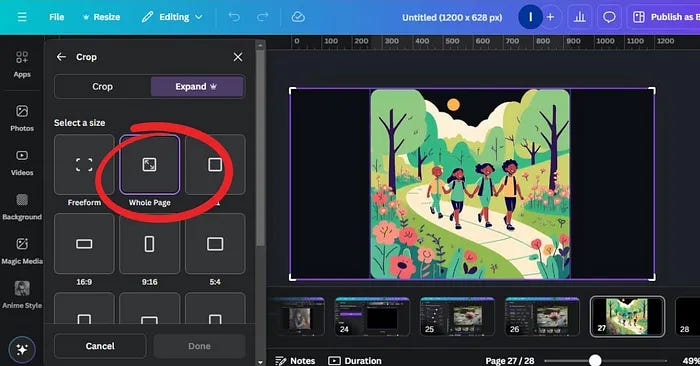Open the comments bubble icon
This screenshot has height=366, width=700.
coord(609,17)
